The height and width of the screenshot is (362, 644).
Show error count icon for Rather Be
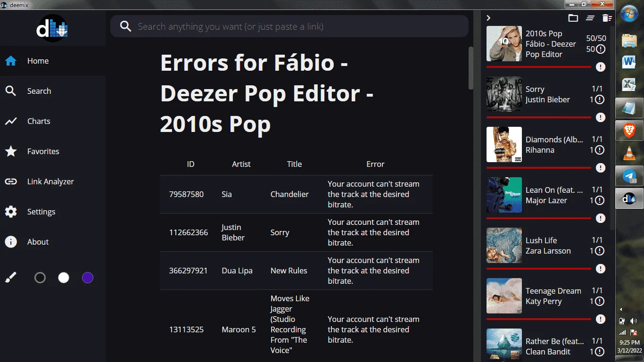[599, 352]
